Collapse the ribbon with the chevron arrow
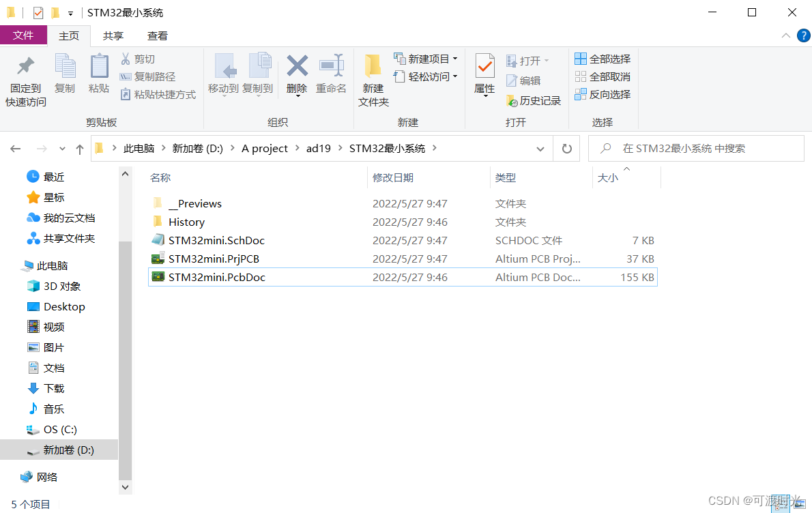This screenshot has height=513, width=812. point(785,35)
